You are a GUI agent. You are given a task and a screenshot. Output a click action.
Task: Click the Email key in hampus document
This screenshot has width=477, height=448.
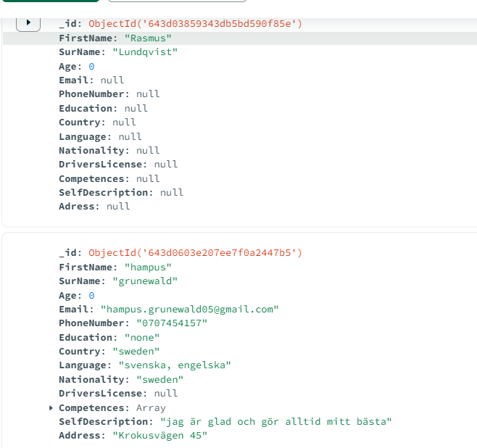point(74,310)
